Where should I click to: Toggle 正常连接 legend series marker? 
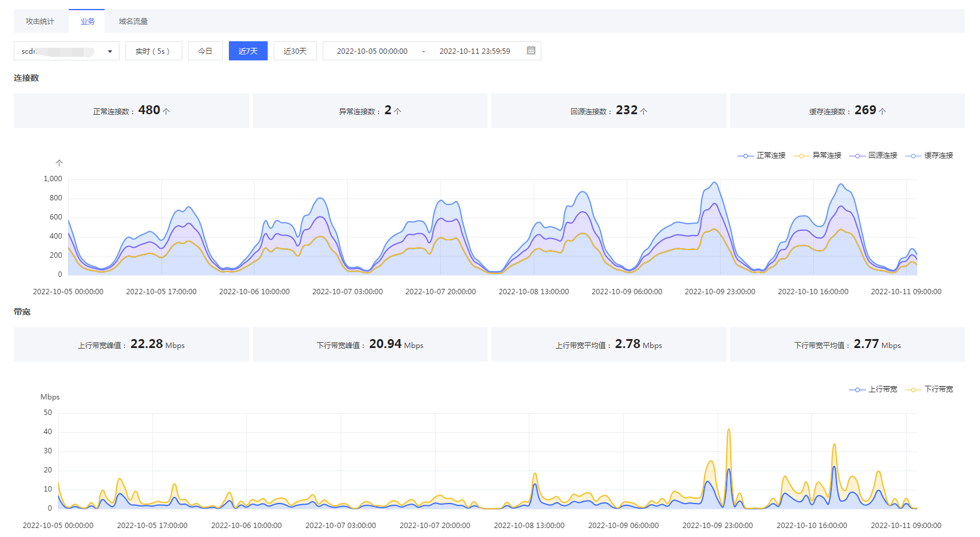(x=745, y=155)
